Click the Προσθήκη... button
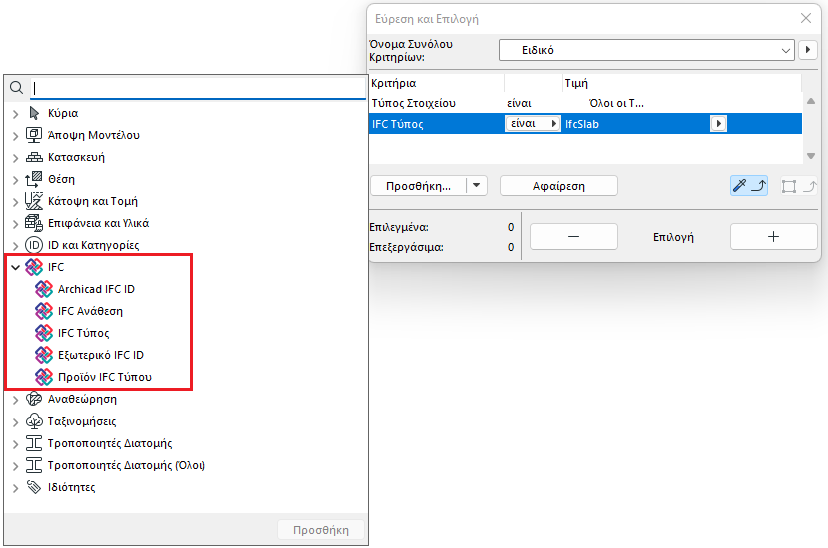Viewport: 828px width, 548px height. (418, 185)
